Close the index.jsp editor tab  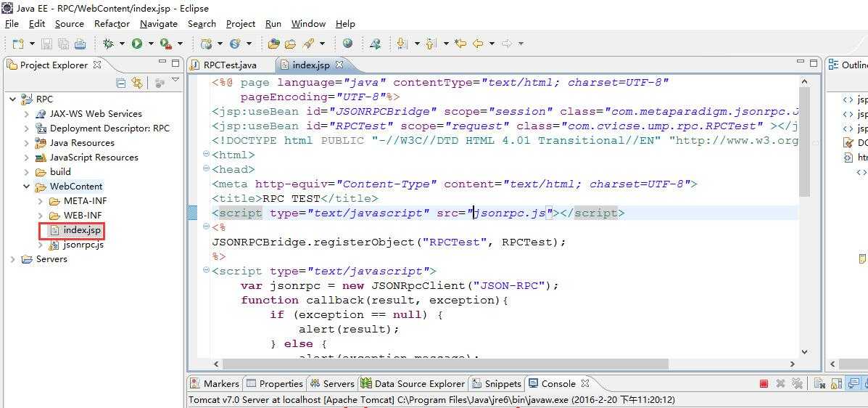pos(339,65)
